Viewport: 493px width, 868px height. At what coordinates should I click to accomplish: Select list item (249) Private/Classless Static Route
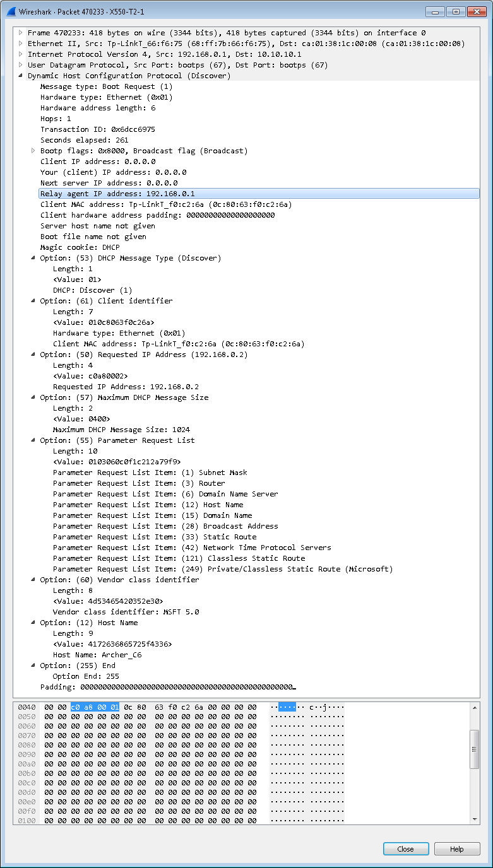tap(223, 569)
